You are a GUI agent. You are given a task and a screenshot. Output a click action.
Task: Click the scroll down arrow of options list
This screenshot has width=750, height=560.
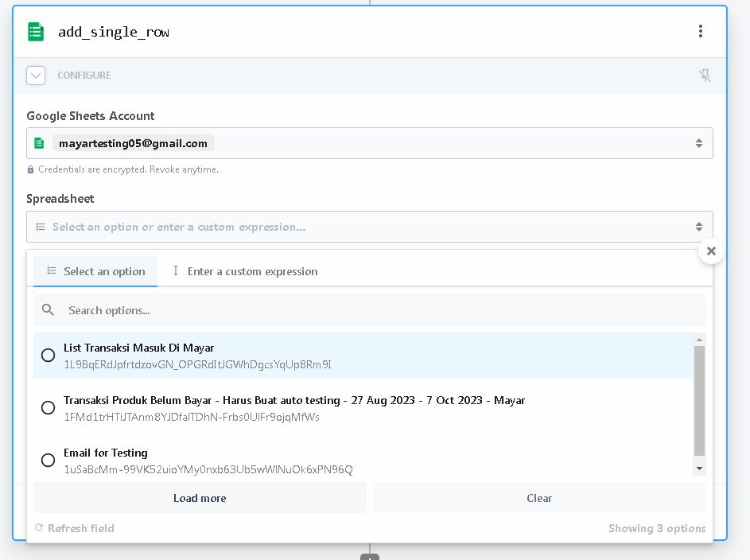click(699, 469)
